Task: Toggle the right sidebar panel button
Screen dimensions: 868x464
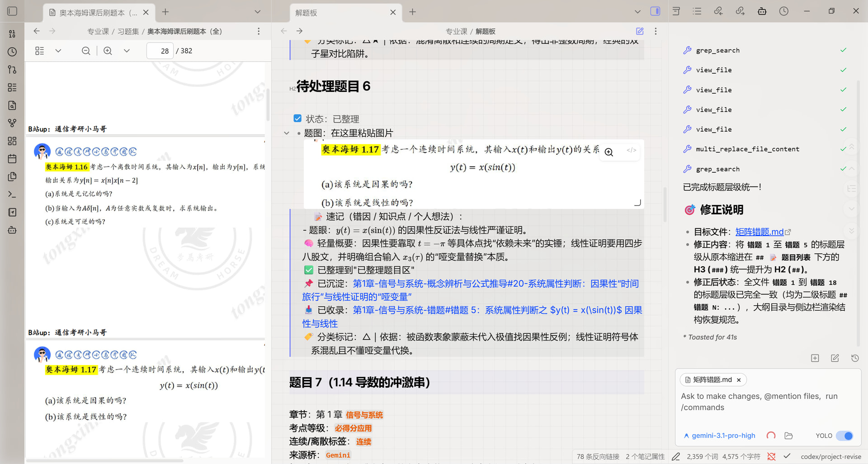Action: point(655,11)
